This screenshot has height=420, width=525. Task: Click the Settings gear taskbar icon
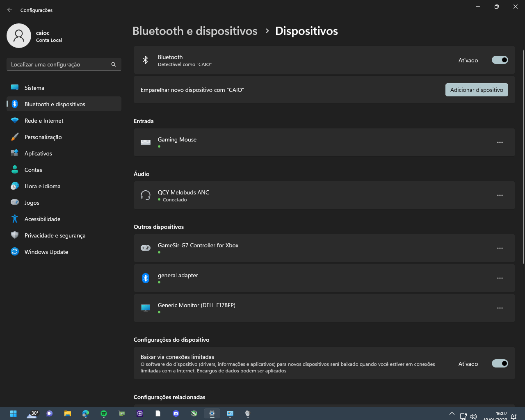pos(212,413)
